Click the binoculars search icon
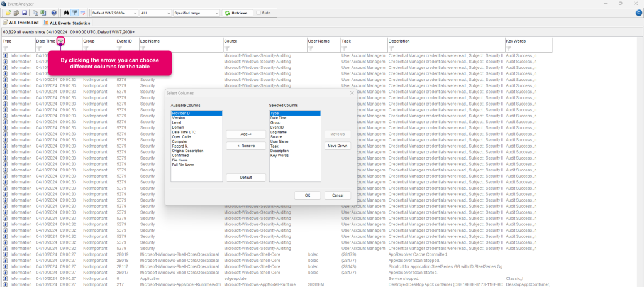The image size is (644, 287). (66, 13)
